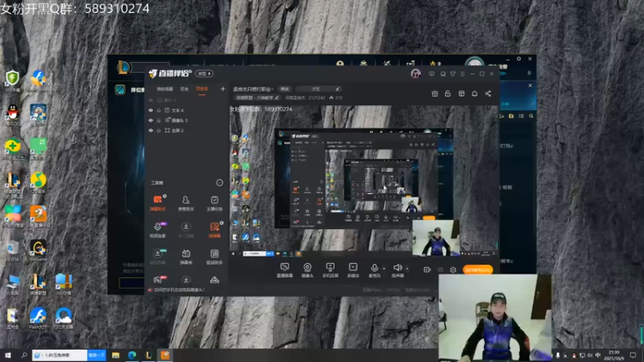Click the message icon in 直播伴侣 title bar
This screenshot has width=644, height=362.
[x=431, y=74]
